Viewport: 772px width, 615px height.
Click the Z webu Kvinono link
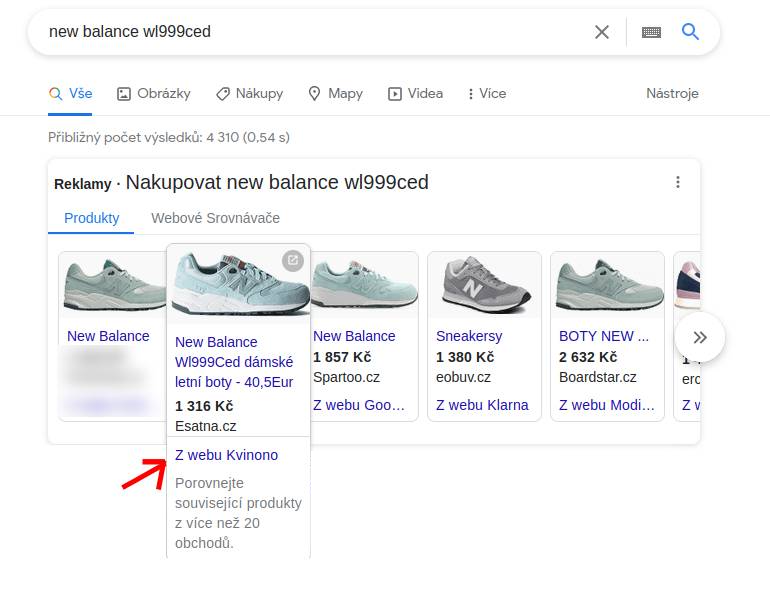tap(226, 455)
